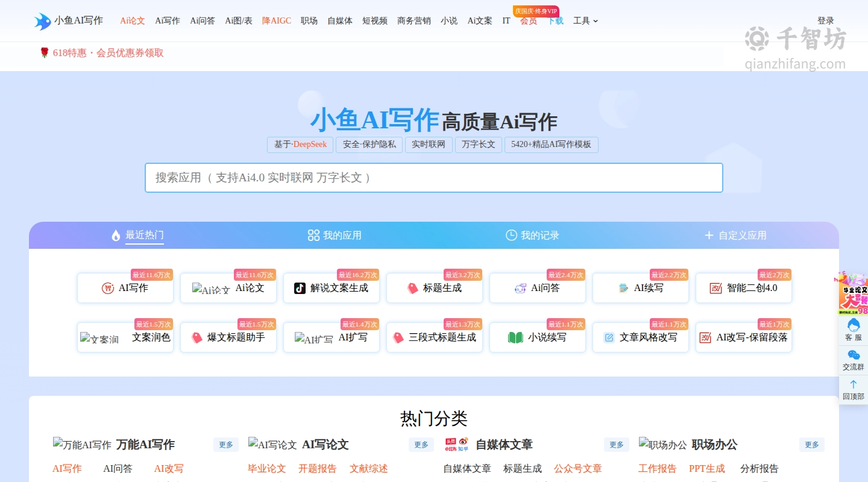
Task: Click the grid icon beside 我的应用
Action: [x=313, y=235]
